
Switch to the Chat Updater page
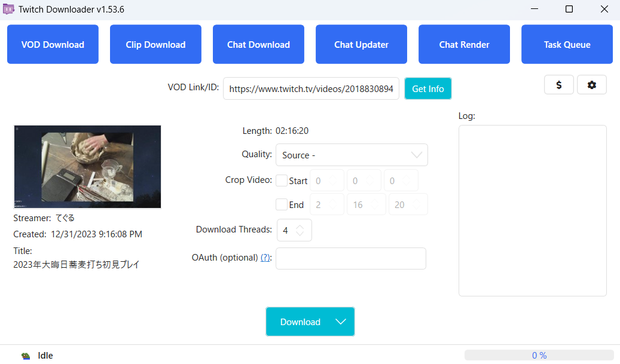tap(361, 44)
